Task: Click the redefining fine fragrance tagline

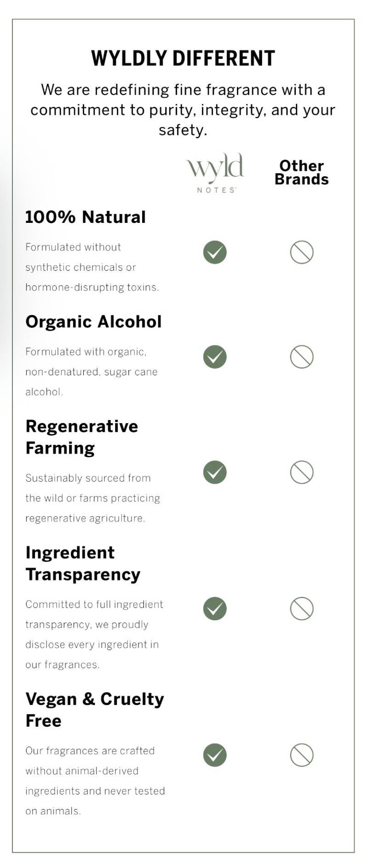Action: pos(183,110)
